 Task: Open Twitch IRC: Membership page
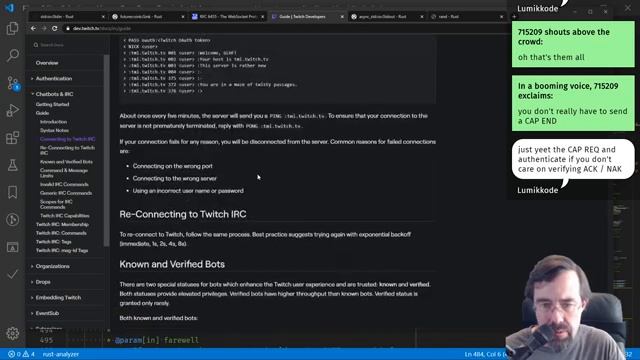pyautogui.click(x=62, y=224)
